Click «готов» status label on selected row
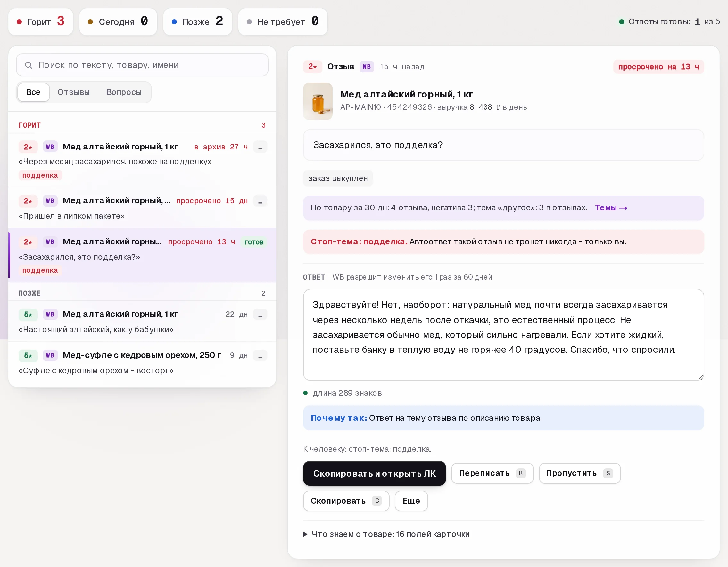 click(254, 242)
